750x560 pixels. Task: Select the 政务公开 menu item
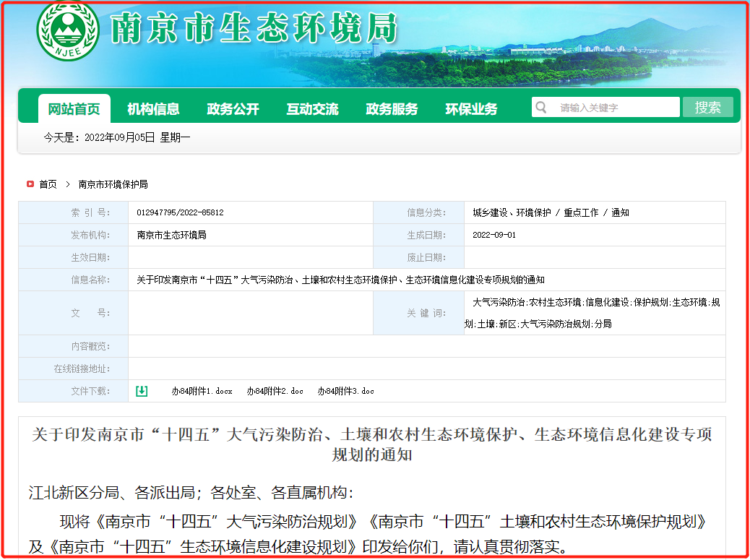233,109
